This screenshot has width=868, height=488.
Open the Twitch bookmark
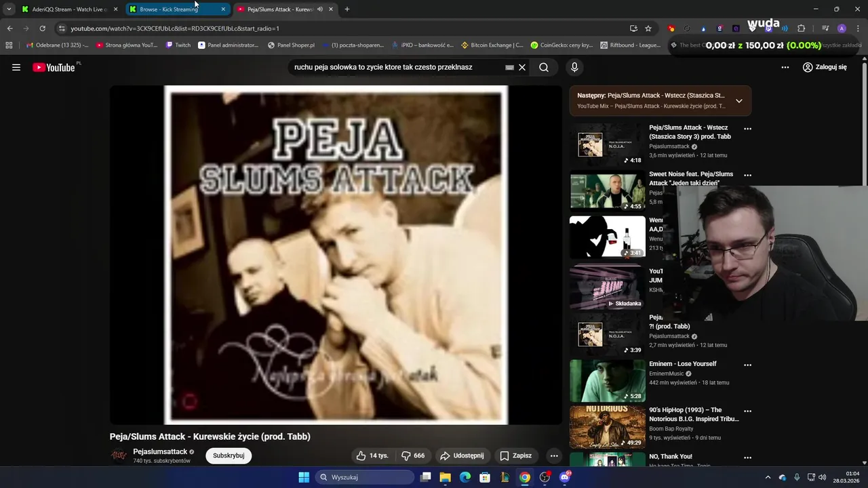point(178,45)
